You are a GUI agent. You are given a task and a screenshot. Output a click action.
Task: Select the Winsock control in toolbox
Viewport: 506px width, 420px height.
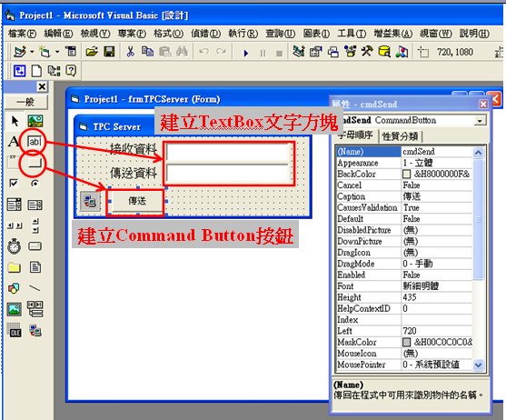(35, 330)
